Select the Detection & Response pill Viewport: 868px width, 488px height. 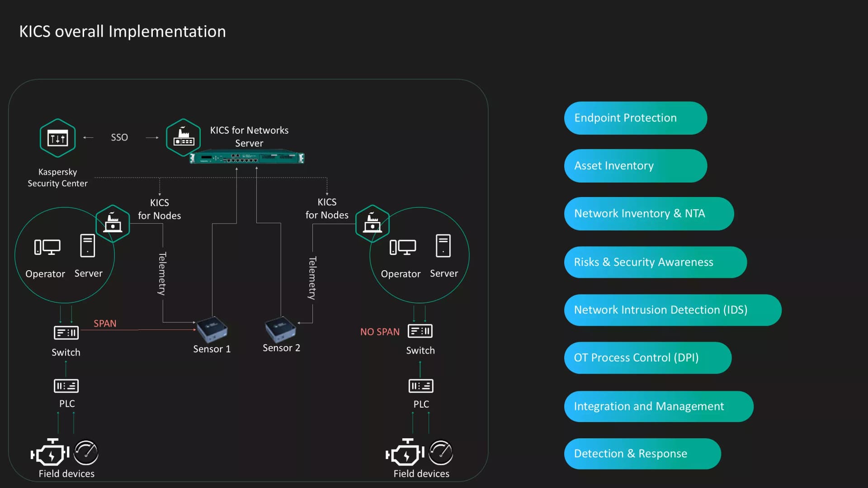pos(642,454)
